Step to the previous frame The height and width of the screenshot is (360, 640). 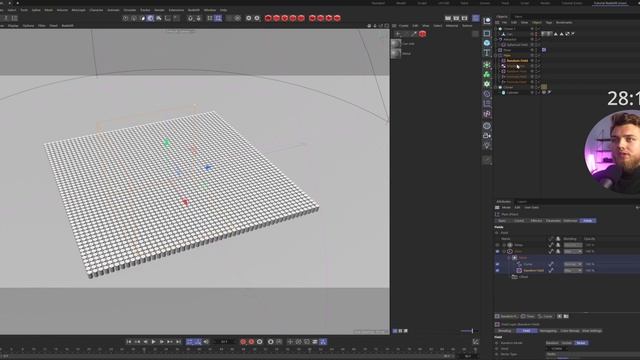145,342
